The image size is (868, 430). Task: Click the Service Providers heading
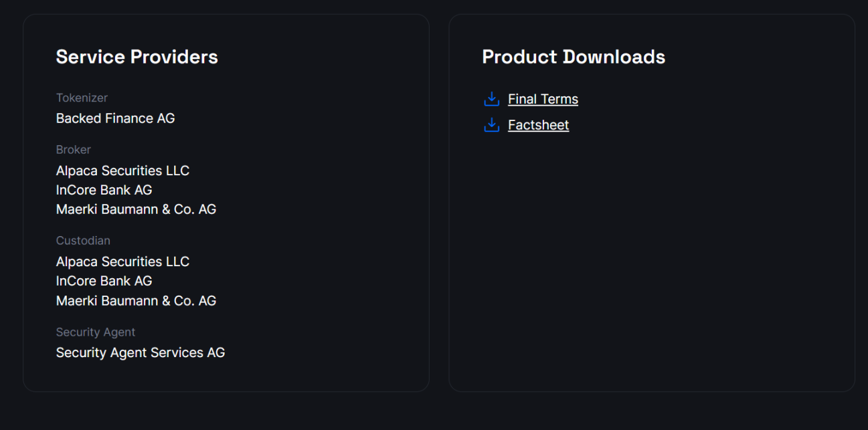(x=137, y=57)
